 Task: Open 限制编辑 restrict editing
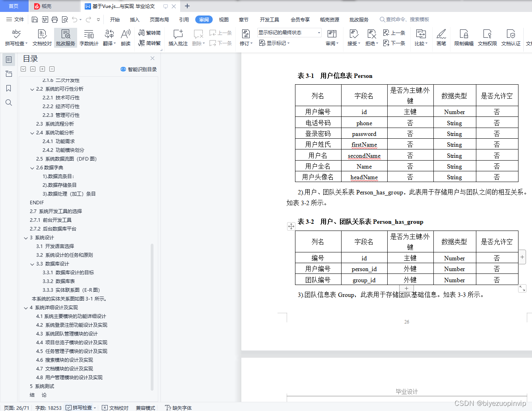point(464,38)
